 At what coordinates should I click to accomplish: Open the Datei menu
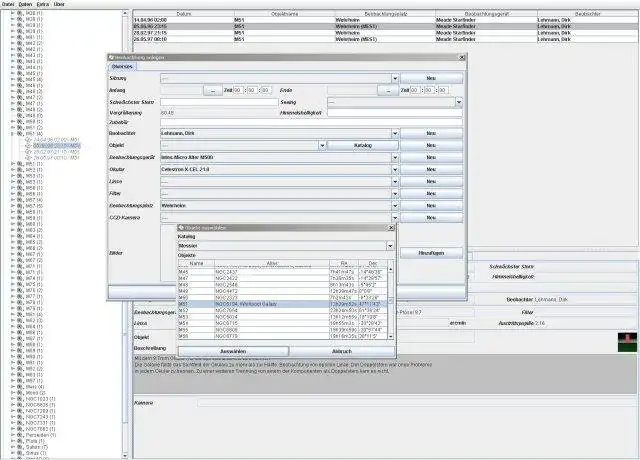[8, 4]
